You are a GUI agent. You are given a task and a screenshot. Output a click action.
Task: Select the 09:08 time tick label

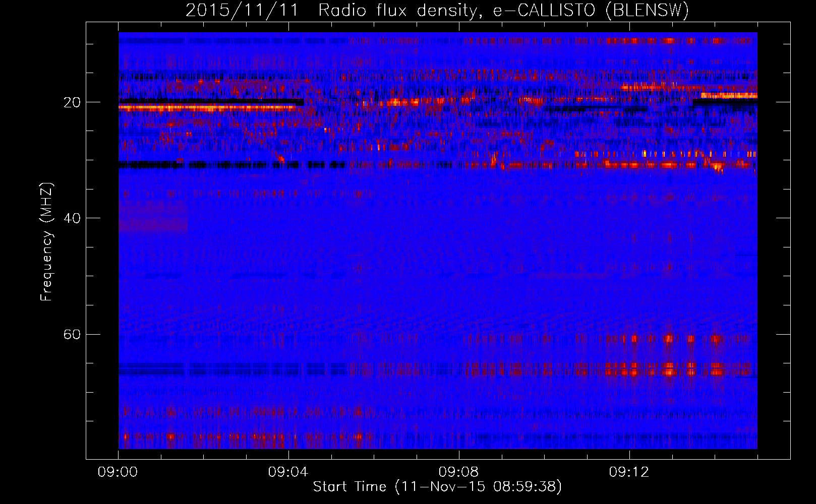[459, 472]
